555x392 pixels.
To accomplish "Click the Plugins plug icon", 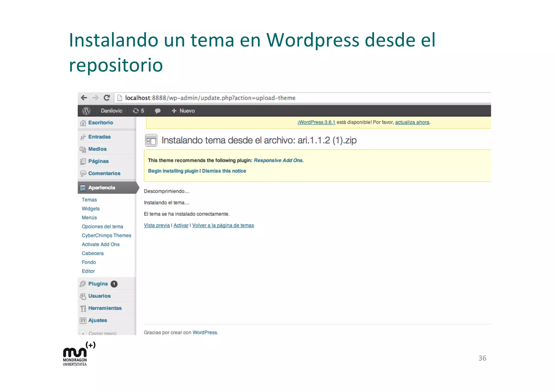I will [83, 284].
